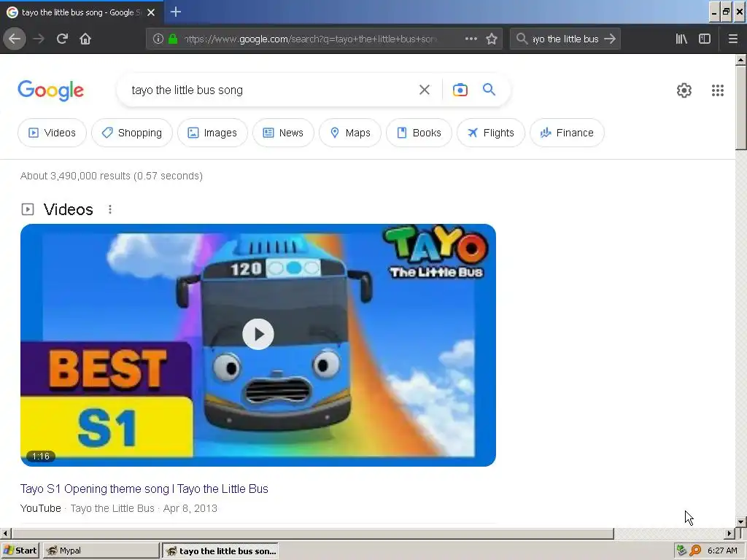Click the search bar magnifier icon

coord(522,39)
